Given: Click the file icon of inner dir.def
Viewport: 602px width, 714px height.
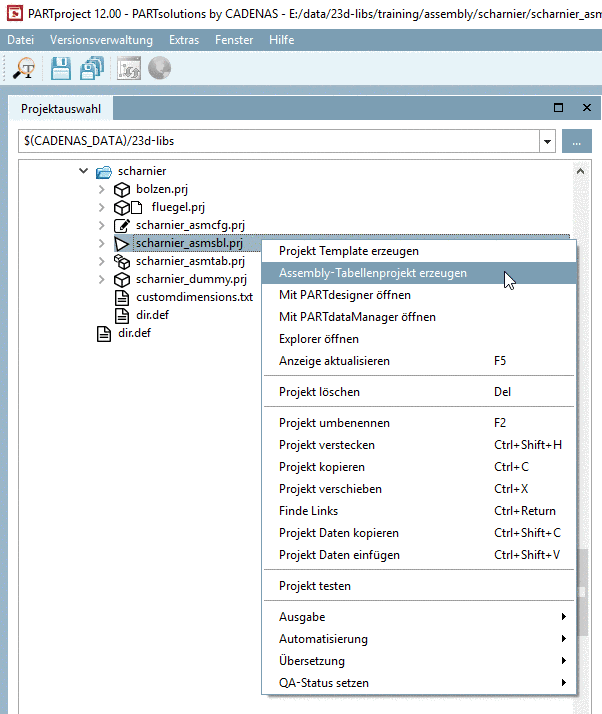Looking at the screenshot, I should click(122, 316).
